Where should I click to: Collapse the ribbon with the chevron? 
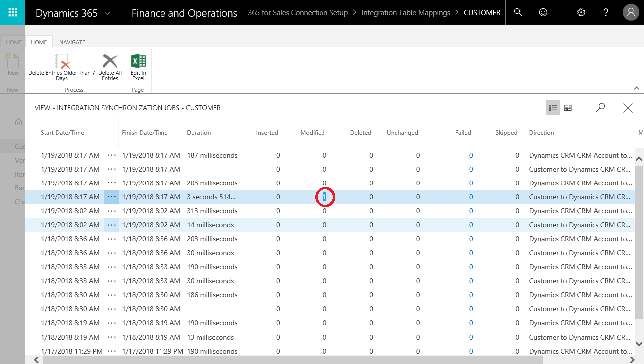point(636,88)
